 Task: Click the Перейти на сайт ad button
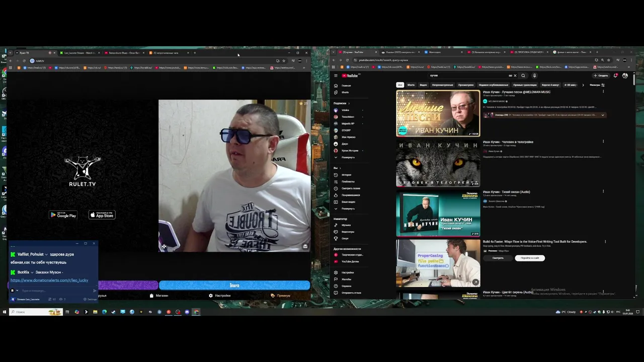[x=530, y=258]
